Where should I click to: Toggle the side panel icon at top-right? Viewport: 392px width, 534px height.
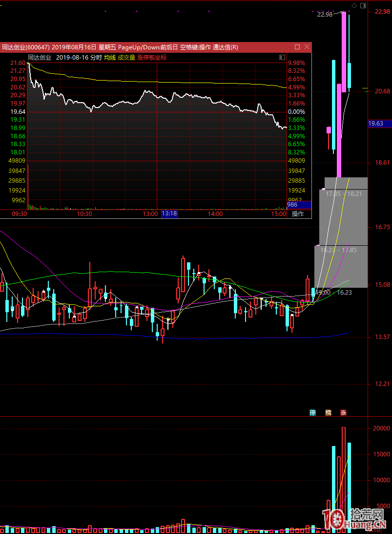pos(363,5)
